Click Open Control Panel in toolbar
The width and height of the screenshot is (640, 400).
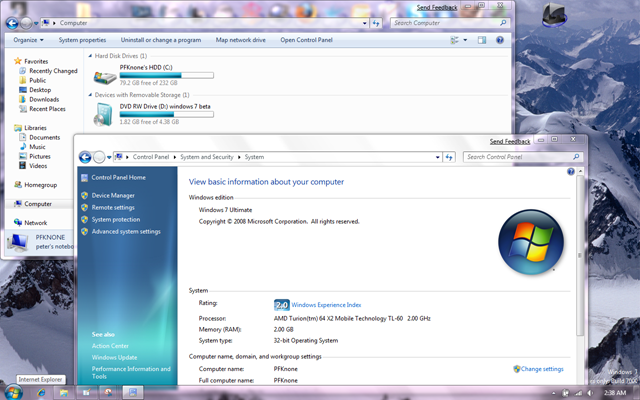pyautogui.click(x=306, y=40)
